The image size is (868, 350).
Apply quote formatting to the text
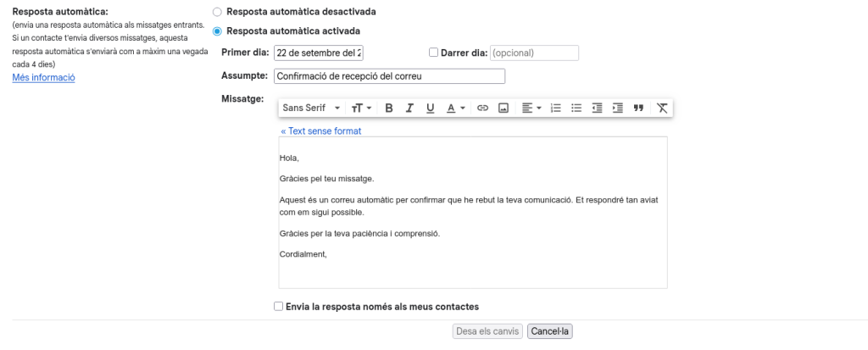click(638, 108)
